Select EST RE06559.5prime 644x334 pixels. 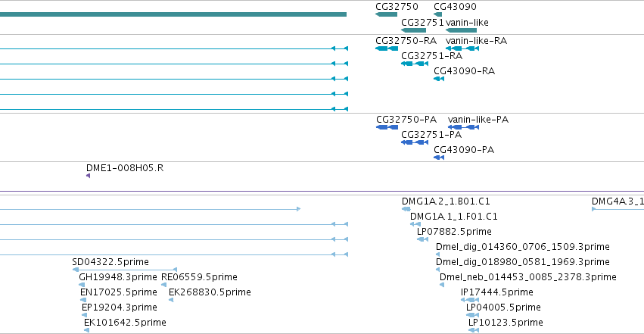click(199, 277)
